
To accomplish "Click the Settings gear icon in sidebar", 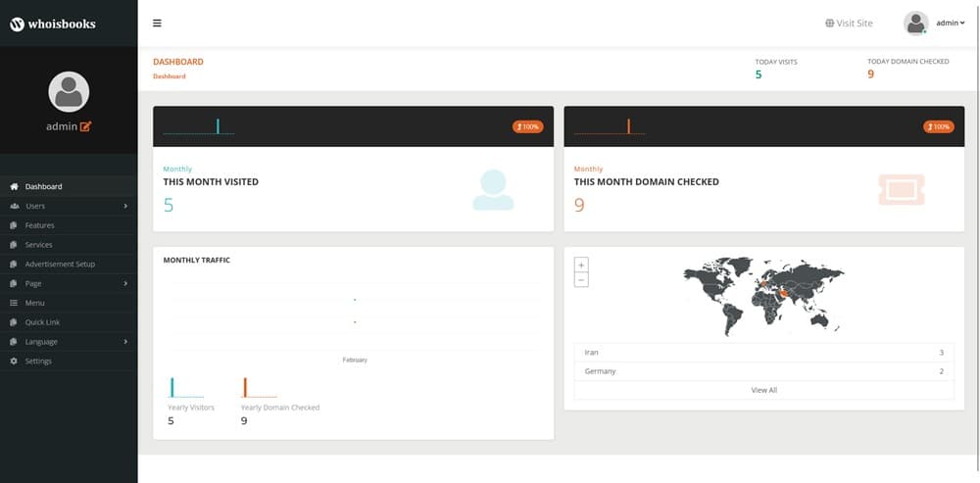I will point(14,362).
